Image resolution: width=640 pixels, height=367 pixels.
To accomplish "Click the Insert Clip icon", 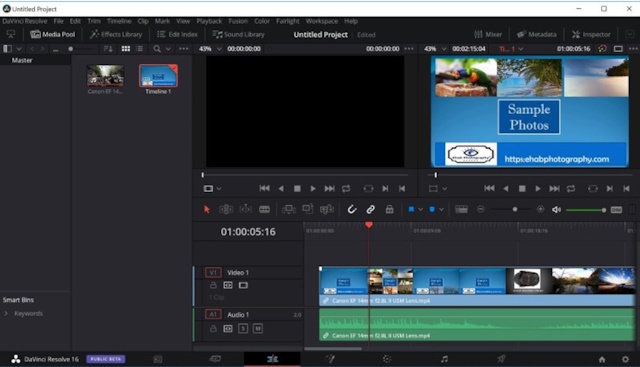I will coord(289,209).
